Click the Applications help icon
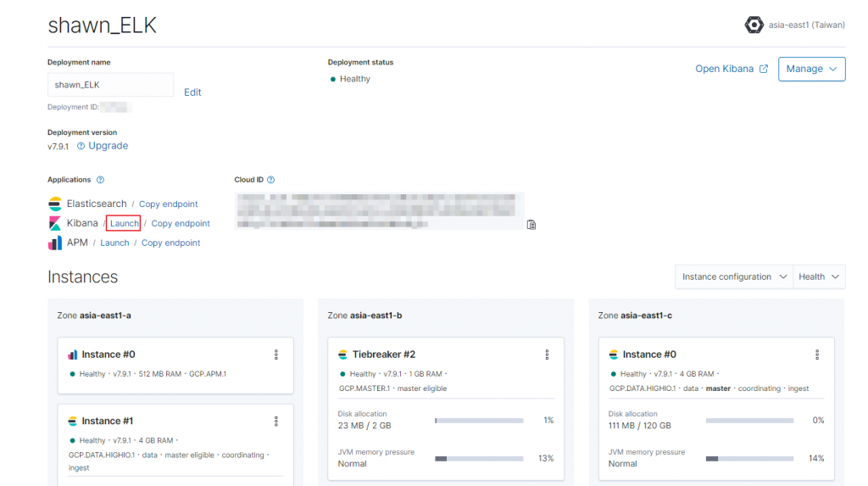The width and height of the screenshot is (868, 486). click(x=100, y=180)
